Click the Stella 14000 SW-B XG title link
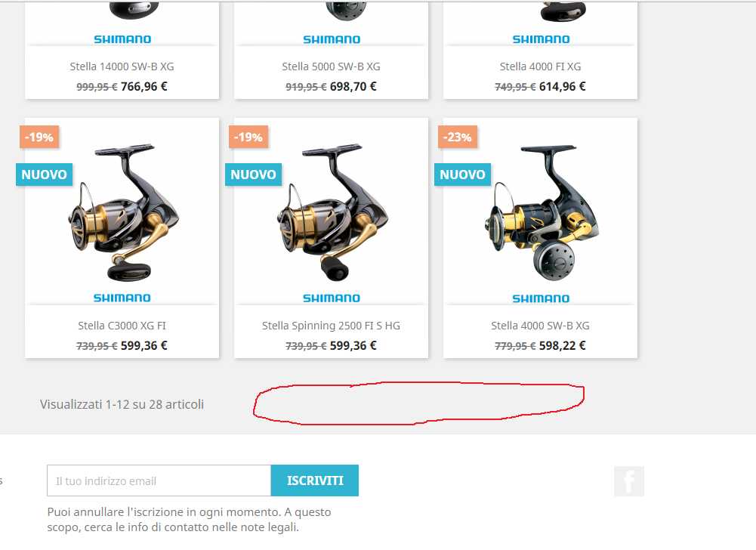Screen dimensions: 756x550 point(122,66)
